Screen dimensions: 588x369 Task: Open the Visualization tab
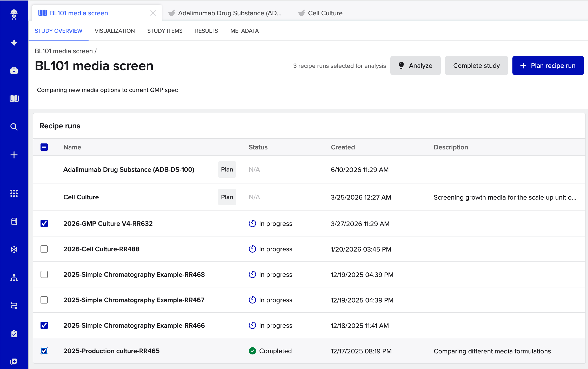[x=115, y=31]
